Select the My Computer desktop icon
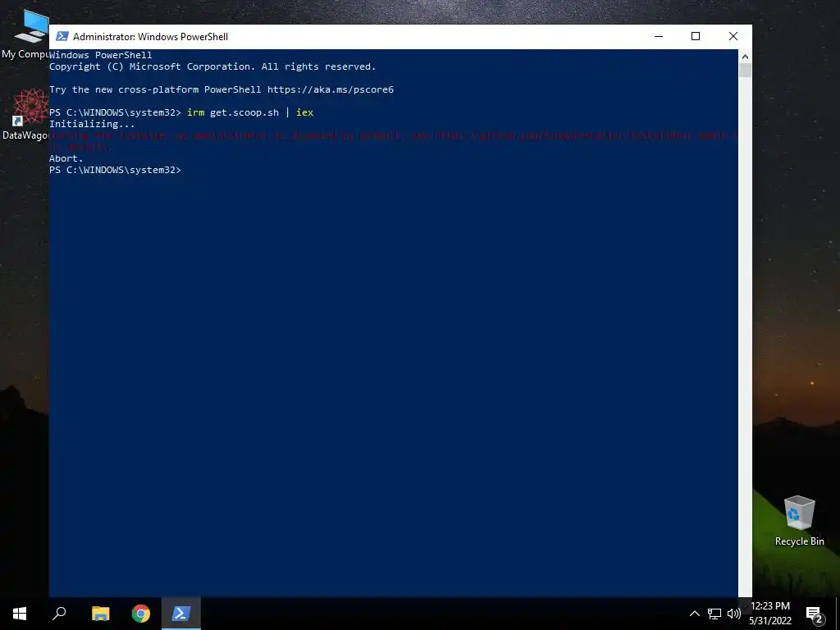 (25, 33)
